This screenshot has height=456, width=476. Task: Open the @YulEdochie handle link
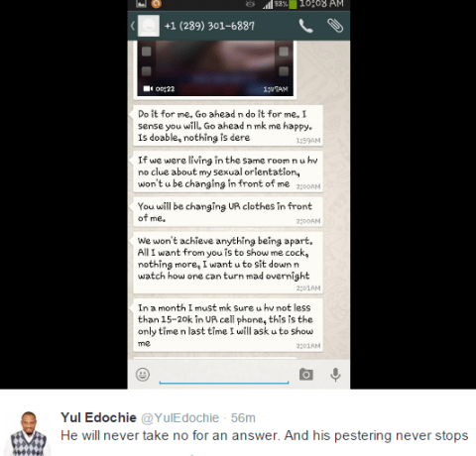(x=180, y=418)
